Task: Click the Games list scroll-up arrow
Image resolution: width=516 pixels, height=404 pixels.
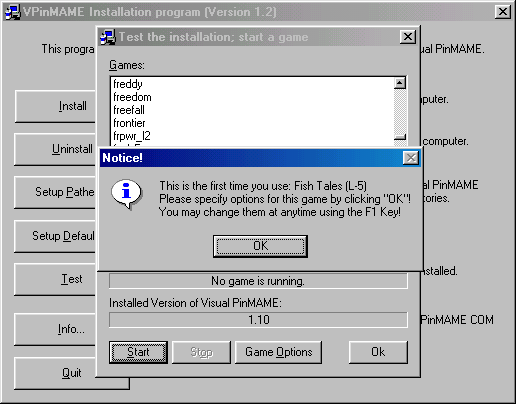Action: 400,83
